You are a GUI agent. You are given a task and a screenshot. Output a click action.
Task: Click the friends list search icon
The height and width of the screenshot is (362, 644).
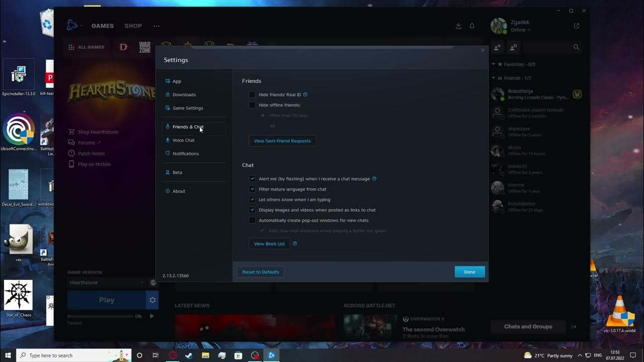(x=577, y=47)
